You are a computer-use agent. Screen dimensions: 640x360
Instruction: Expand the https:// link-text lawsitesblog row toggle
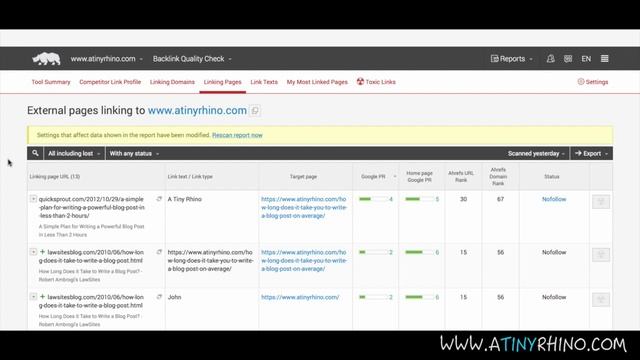coord(33,252)
